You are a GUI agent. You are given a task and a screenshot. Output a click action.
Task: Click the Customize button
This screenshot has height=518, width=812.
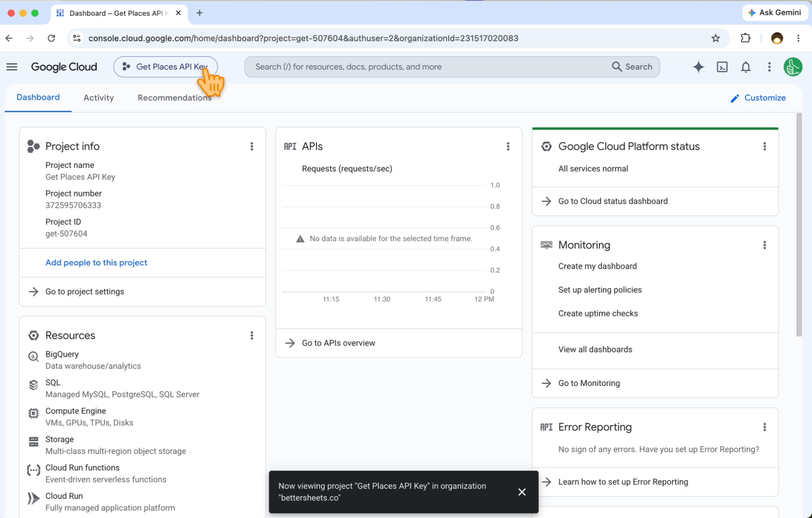pyautogui.click(x=758, y=97)
